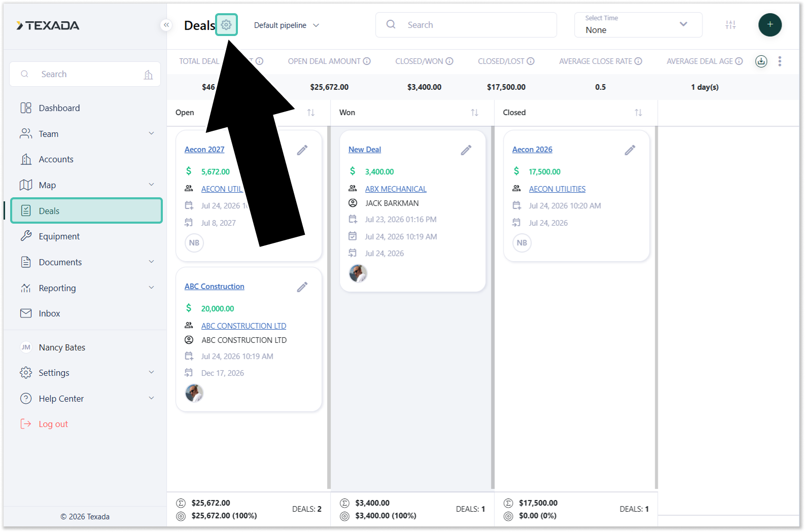Collapse the sidebar with double-chevron icon

coord(166,25)
